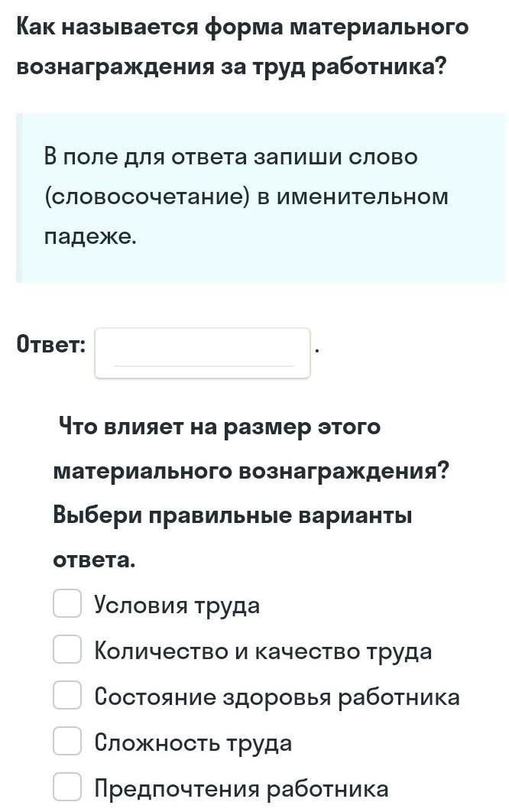Click the heading "Как называется форма материального"
This screenshot has height=812, width=509.
pyautogui.click(x=242, y=28)
